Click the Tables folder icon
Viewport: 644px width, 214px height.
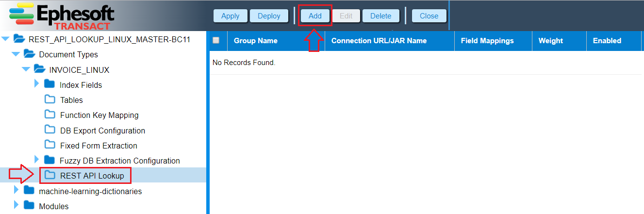pos(50,99)
